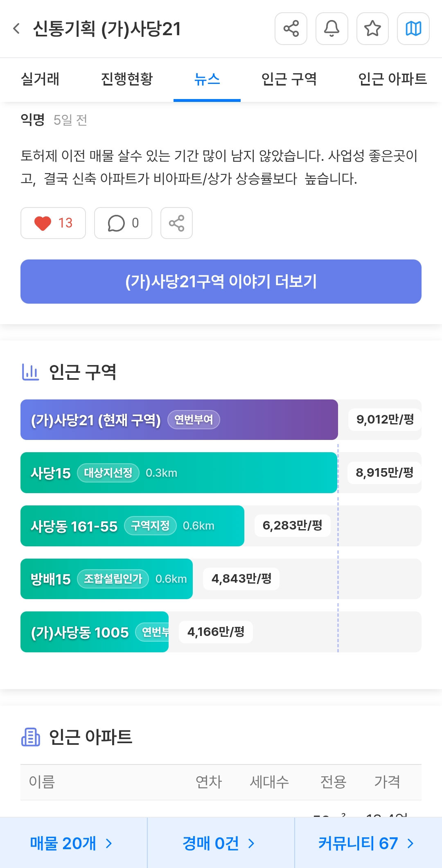Tap the 인근 구역 chart icon

(30, 372)
